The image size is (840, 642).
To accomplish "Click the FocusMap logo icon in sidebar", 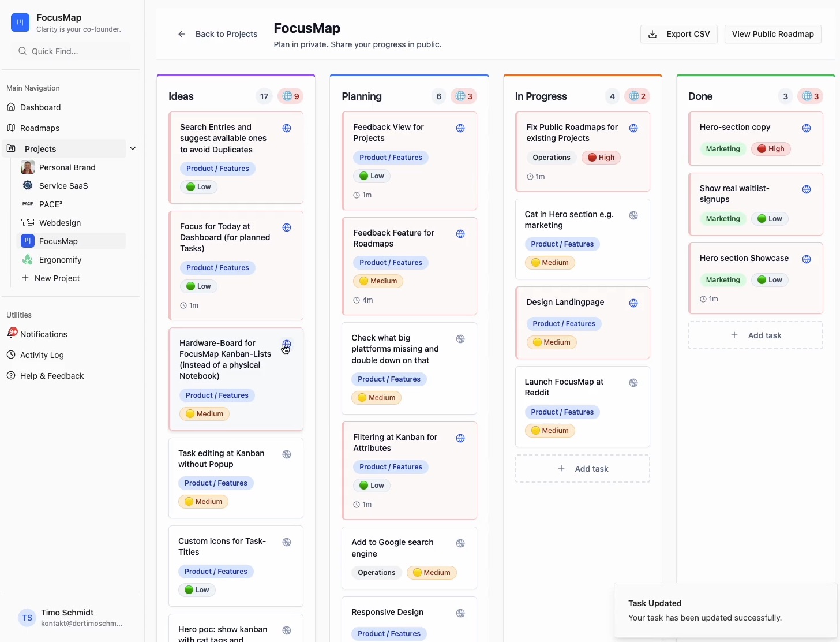I will point(20,23).
